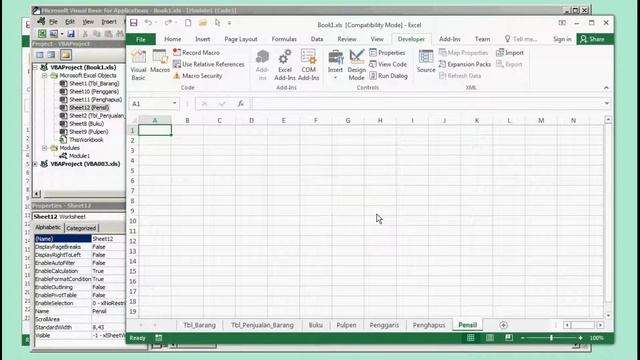640x360 pixels.
Task: Collapse the Modules folder in VBA project
Action: point(44,148)
